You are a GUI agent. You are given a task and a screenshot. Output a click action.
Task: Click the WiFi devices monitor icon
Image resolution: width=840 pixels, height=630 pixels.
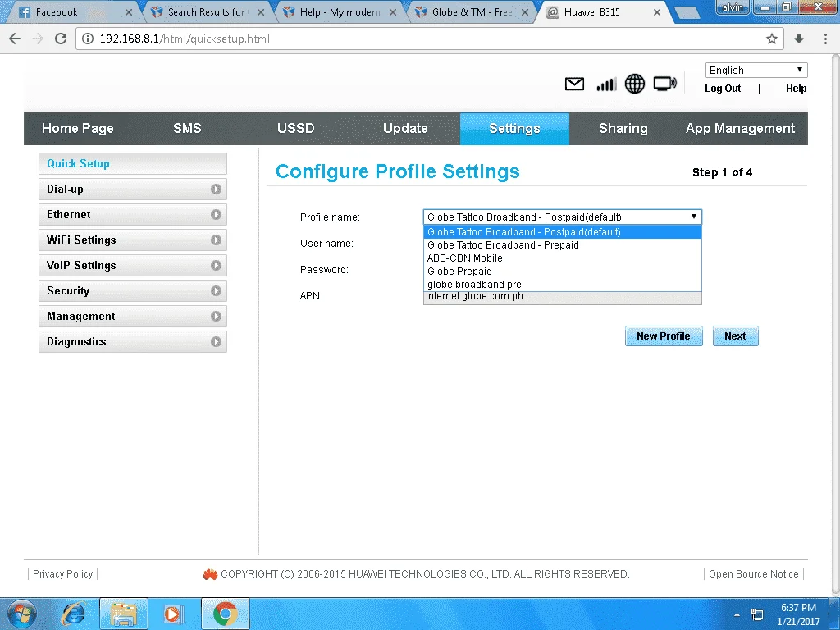click(664, 84)
